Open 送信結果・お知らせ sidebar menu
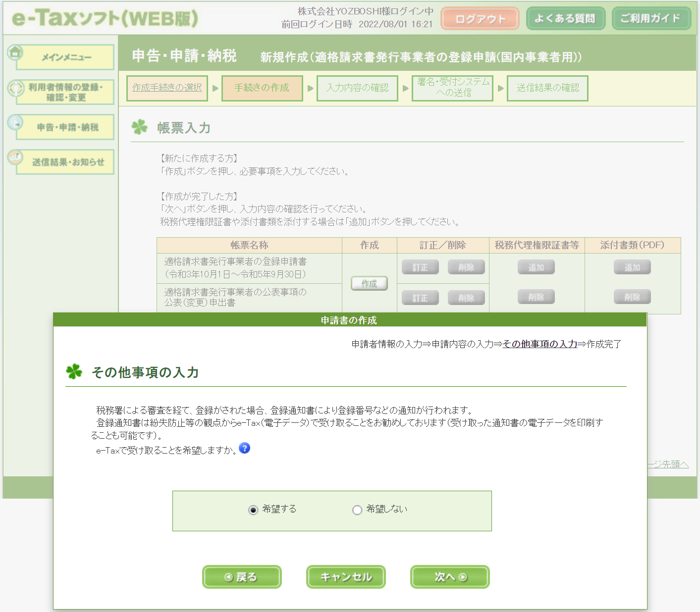The image size is (700, 612). click(65, 162)
